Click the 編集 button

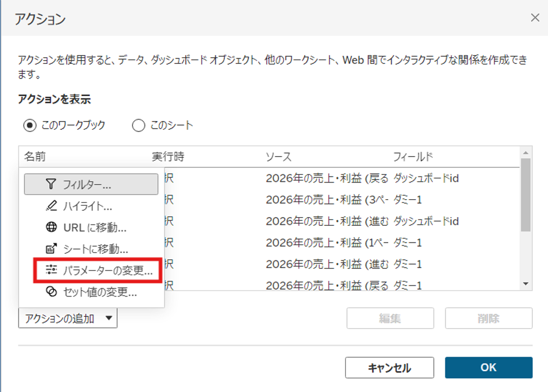pyautogui.click(x=390, y=318)
